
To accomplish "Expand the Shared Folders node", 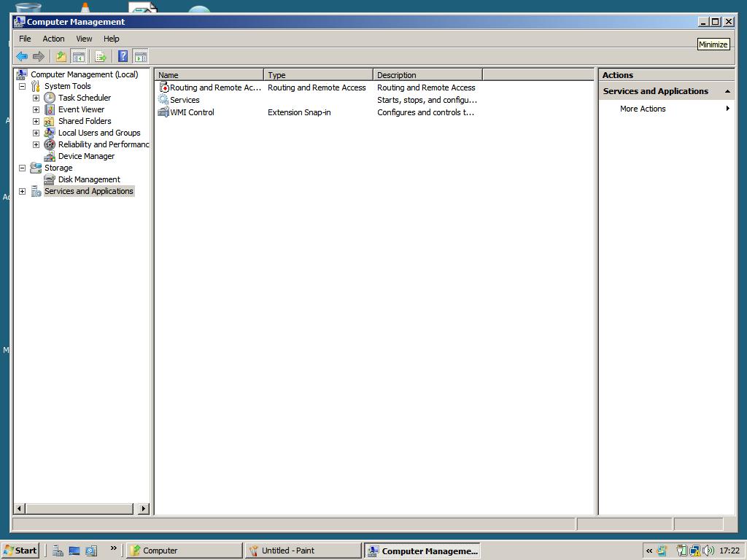I will click(36, 121).
